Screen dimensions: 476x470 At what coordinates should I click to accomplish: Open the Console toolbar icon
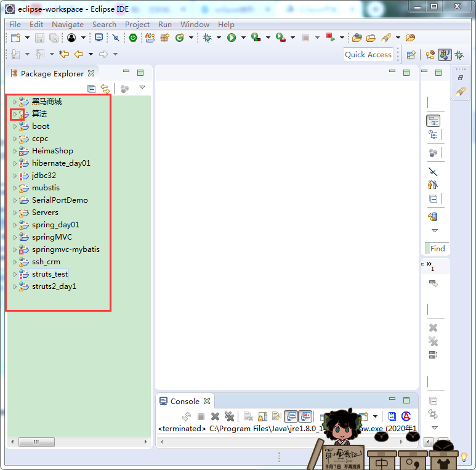click(x=99, y=38)
